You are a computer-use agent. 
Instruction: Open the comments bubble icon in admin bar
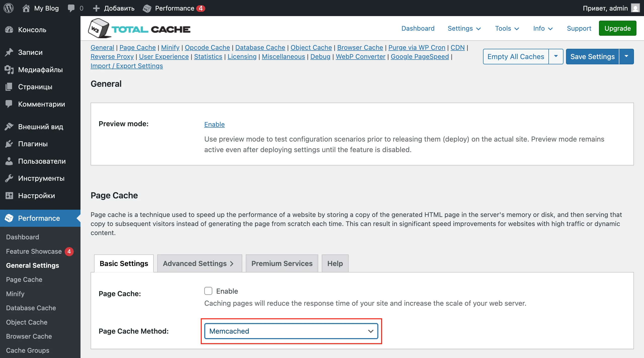[x=71, y=8]
